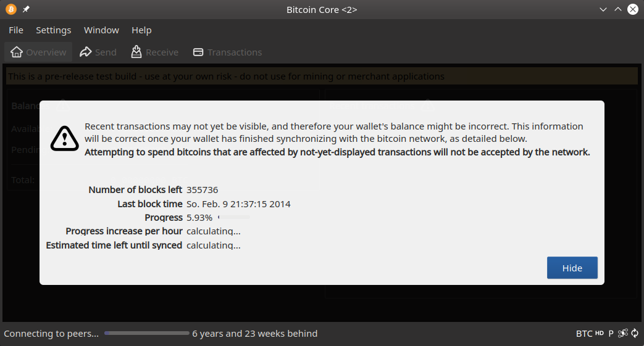Image resolution: width=644 pixels, height=346 pixels.
Task: Click the 'Estimated time left until synced' label
Action: point(114,245)
